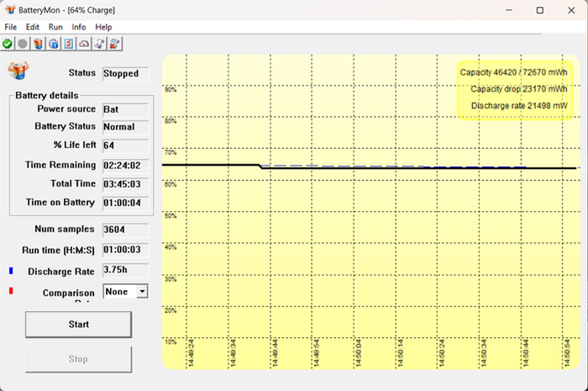Minimize the BatteryMon window

(x=509, y=10)
